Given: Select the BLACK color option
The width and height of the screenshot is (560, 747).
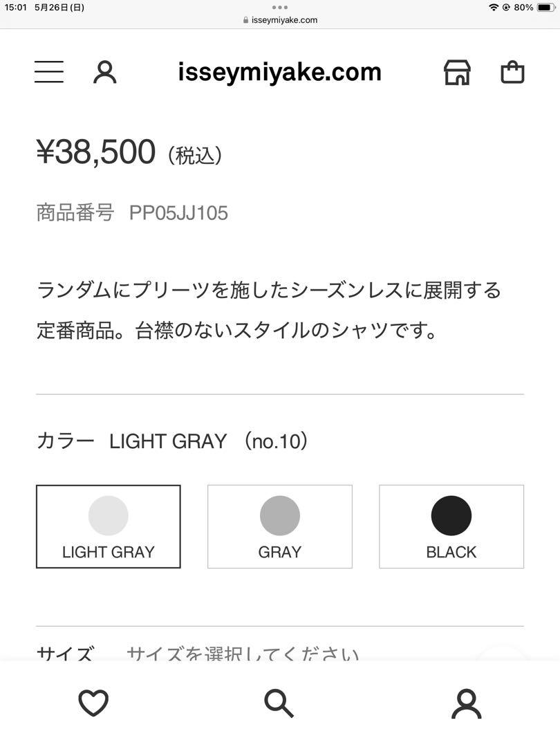Looking at the screenshot, I should pyautogui.click(x=451, y=526).
